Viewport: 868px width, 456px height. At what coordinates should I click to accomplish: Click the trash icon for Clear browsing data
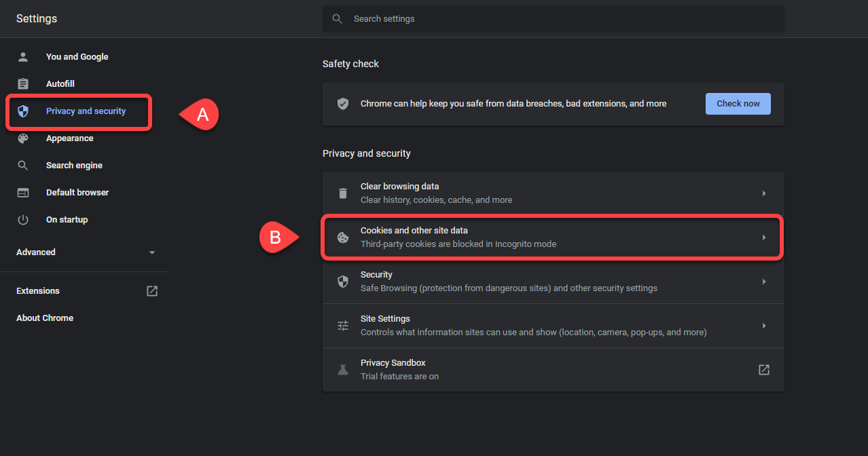[x=343, y=193]
